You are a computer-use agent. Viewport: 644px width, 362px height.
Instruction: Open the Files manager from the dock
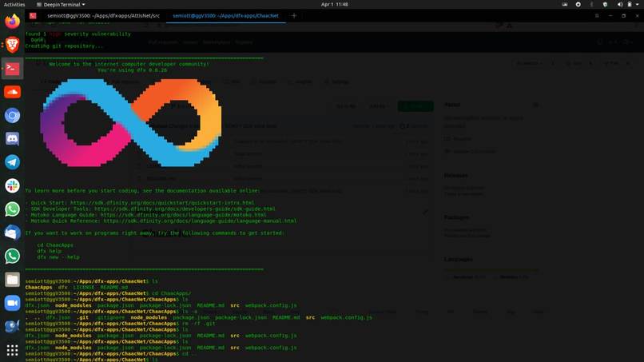click(x=12, y=280)
